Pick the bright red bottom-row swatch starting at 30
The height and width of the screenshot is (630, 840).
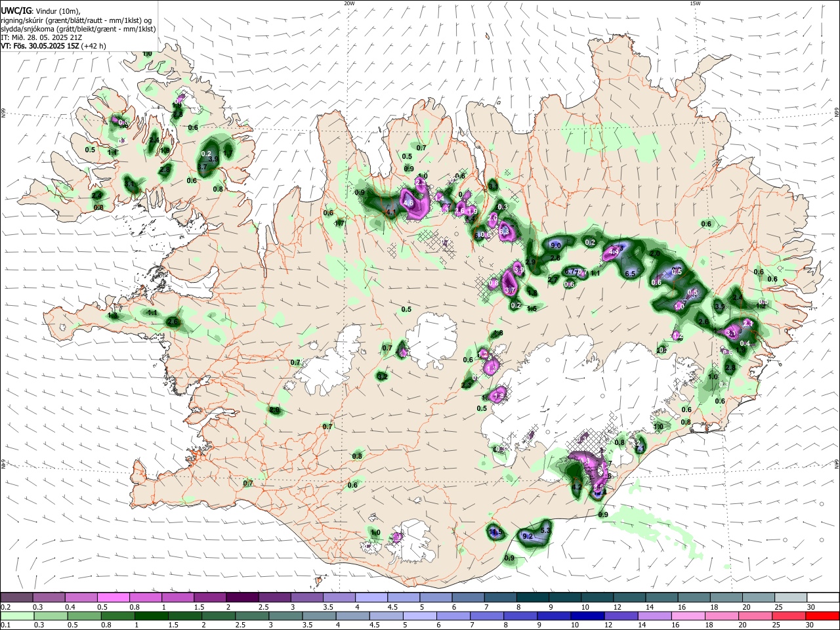(x=822, y=616)
